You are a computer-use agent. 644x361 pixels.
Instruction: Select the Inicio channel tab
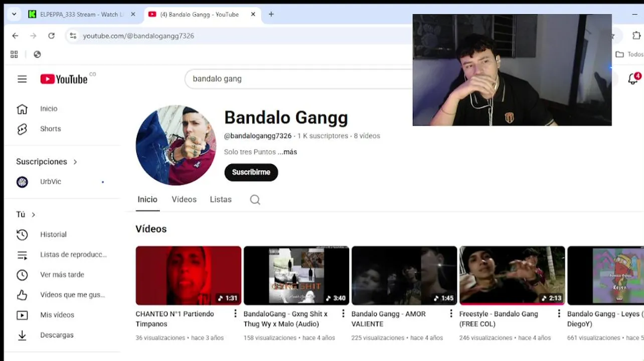click(147, 200)
